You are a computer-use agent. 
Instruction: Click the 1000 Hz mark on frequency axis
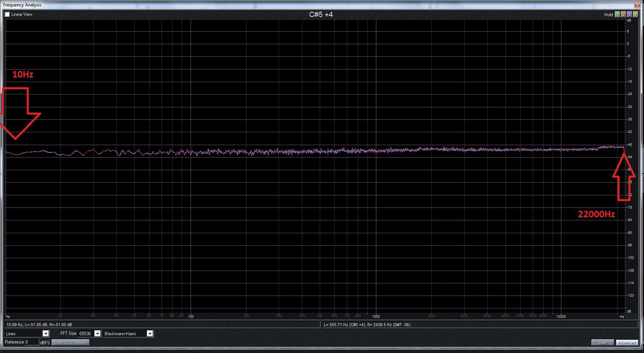coord(376,316)
